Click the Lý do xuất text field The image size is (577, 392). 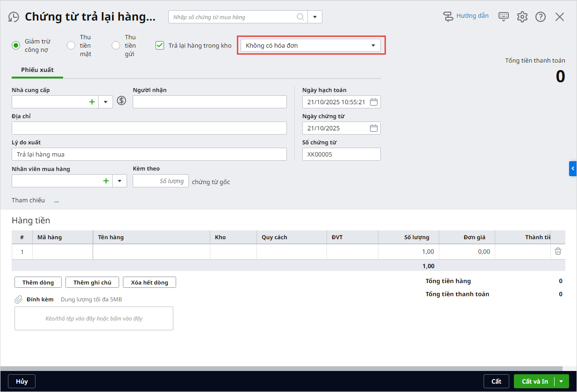[149, 154]
